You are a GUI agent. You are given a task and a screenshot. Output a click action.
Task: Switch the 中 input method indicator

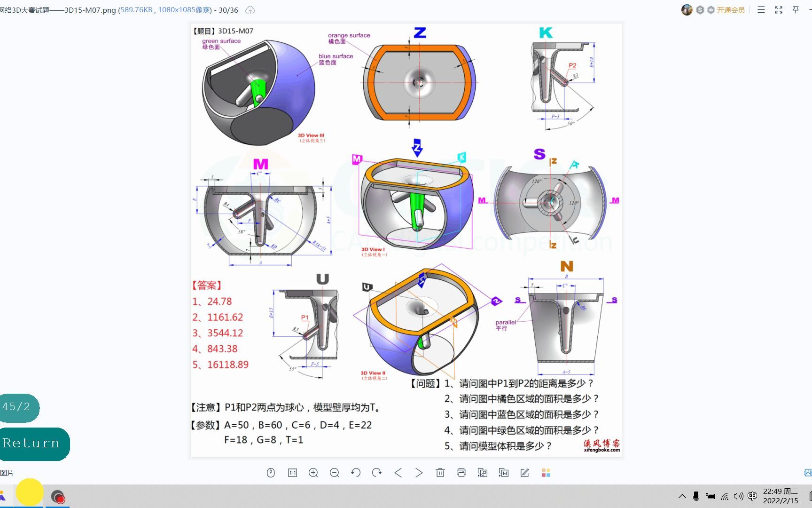click(x=752, y=496)
